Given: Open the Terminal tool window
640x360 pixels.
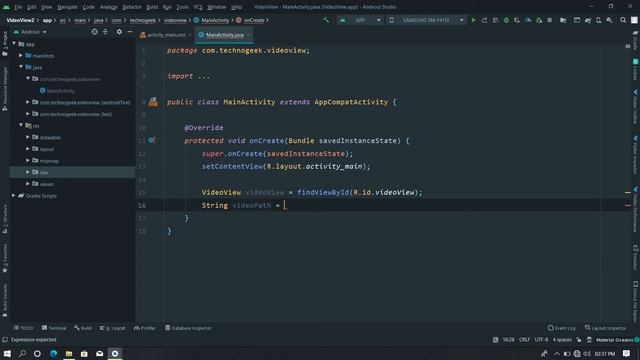Looking at the screenshot, I should tap(54, 328).
